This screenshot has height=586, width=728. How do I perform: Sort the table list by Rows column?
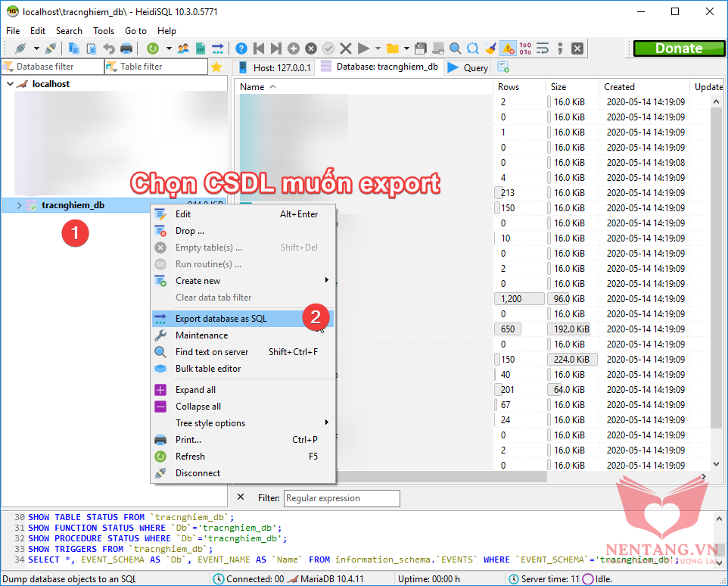click(509, 87)
